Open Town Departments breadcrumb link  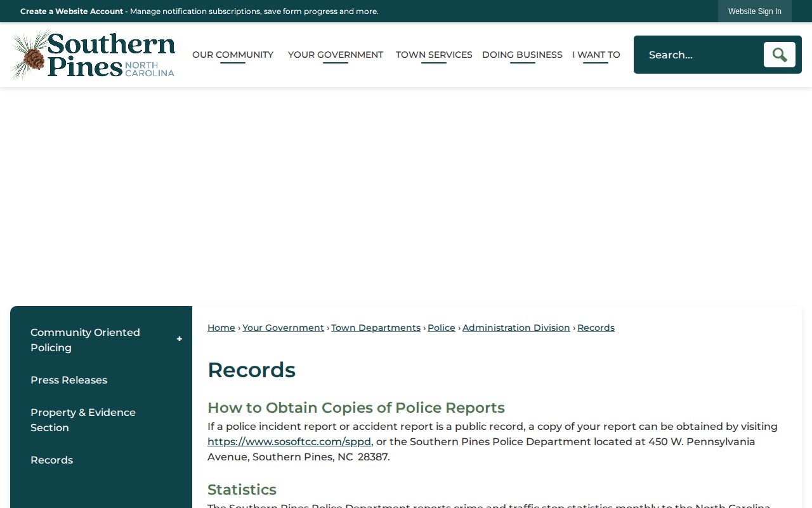376,328
